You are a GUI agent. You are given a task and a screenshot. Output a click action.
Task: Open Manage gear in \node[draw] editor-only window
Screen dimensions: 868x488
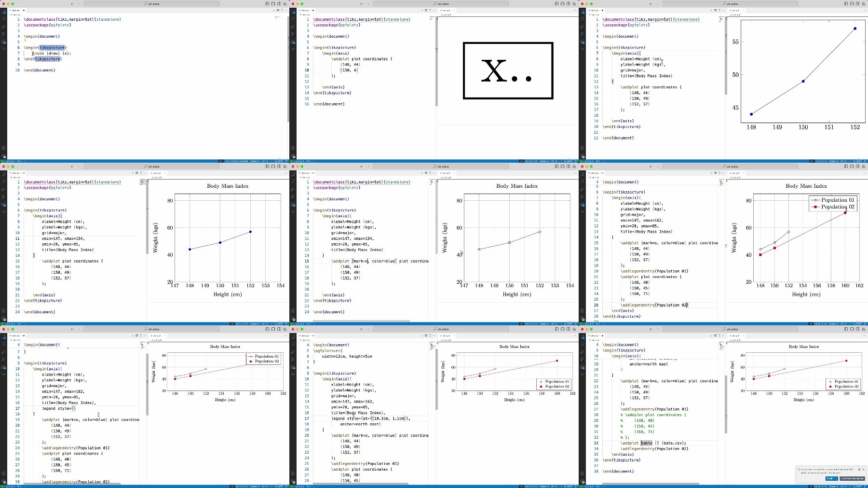click(4, 155)
